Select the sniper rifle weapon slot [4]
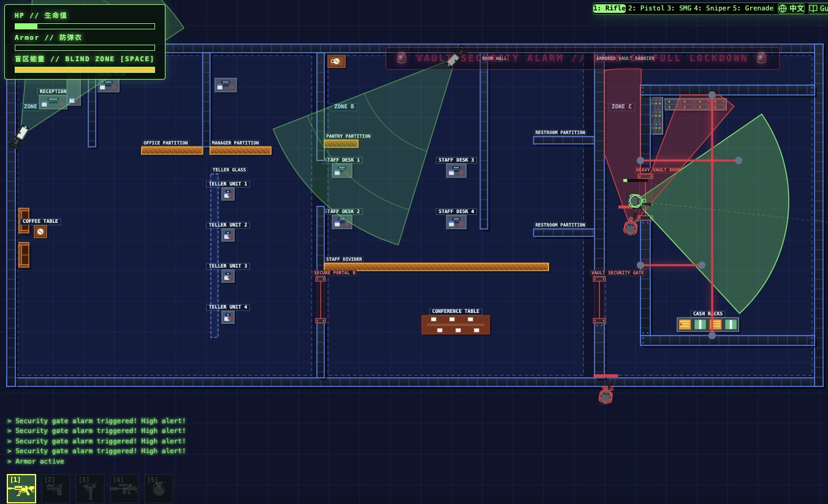Screen dimensions: 828x504 124,489
